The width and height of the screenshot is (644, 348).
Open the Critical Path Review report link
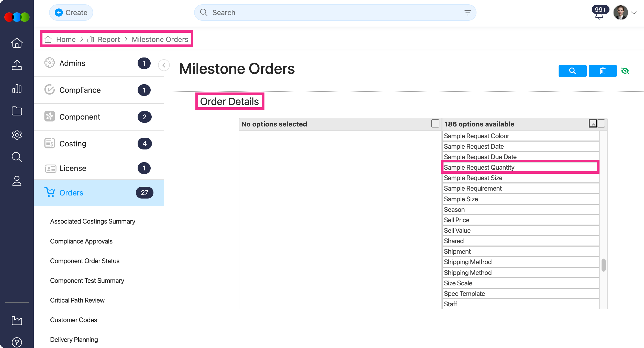click(x=77, y=300)
